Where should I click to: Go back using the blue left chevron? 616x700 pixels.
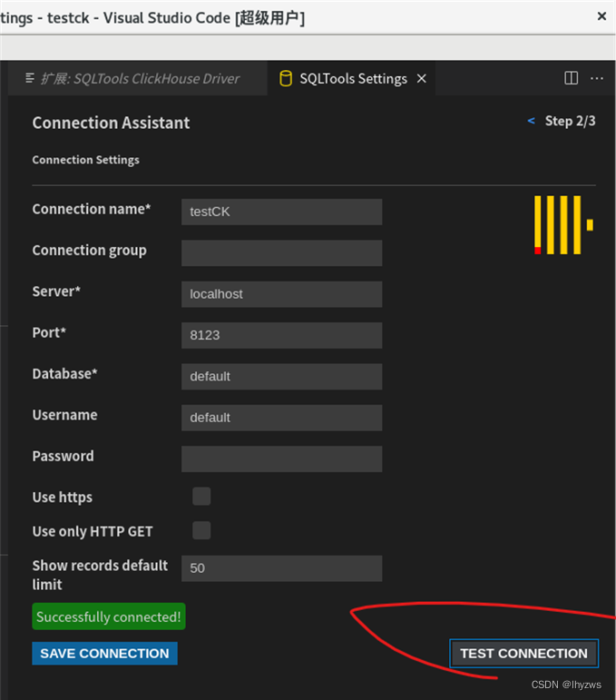tap(531, 121)
